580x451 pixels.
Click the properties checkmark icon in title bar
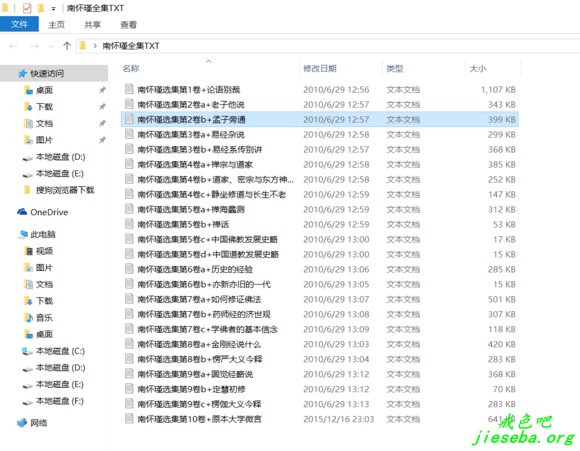[x=27, y=8]
